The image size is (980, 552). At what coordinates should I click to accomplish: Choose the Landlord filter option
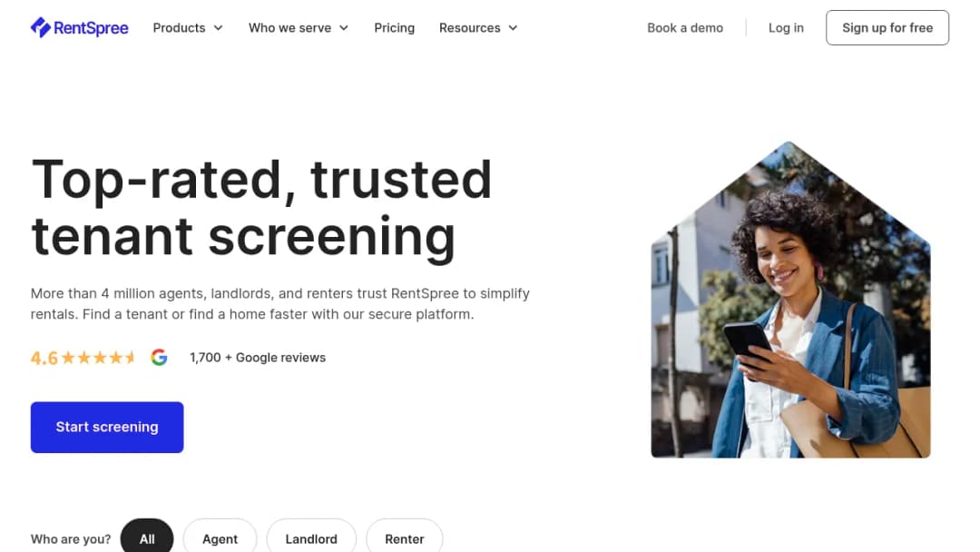pos(311,537)
